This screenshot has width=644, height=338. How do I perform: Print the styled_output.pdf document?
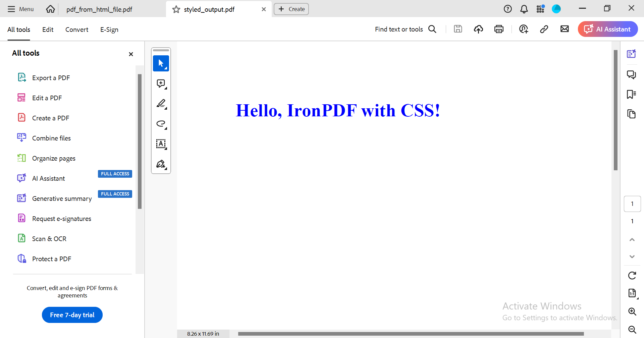click(x=499, y=29)
